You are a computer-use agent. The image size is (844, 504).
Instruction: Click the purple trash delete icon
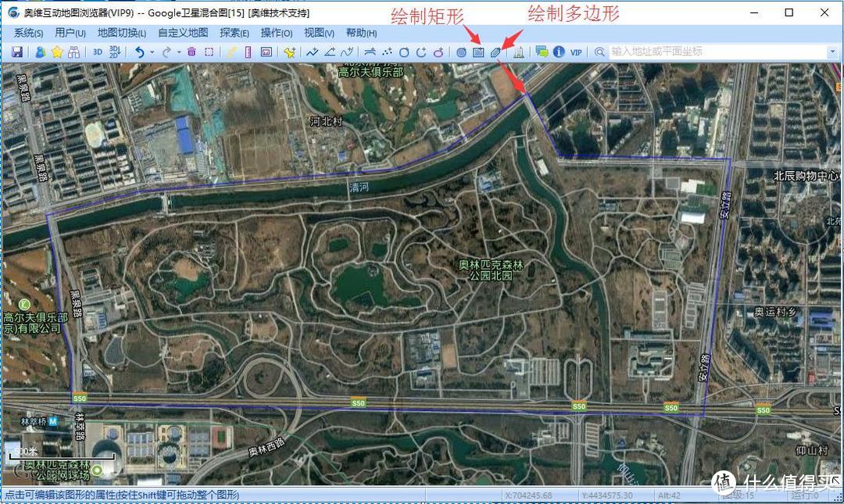coord(191,52)
